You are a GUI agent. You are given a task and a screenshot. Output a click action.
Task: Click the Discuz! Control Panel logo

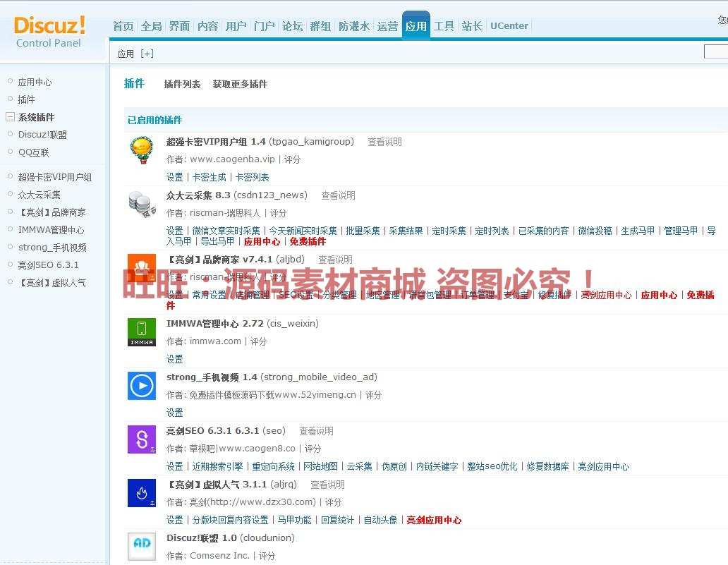click(x=49, y=32)
